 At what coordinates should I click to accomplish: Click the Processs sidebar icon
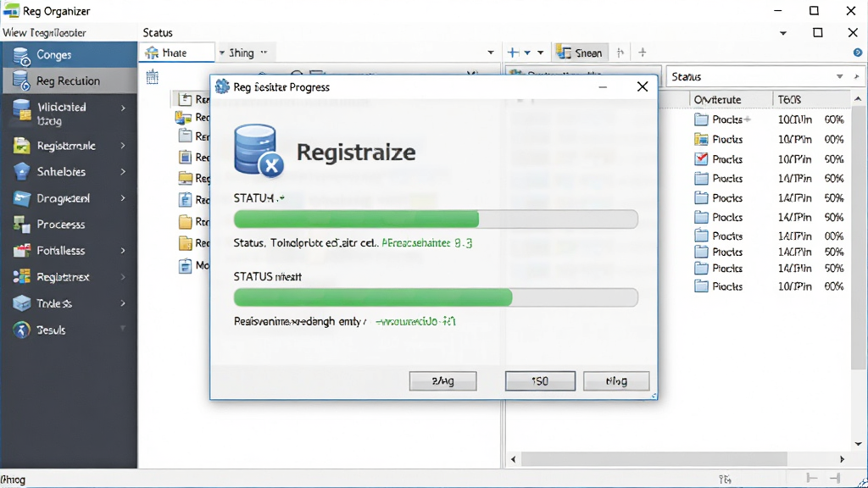pyautogui.click(x=21, y=224)
